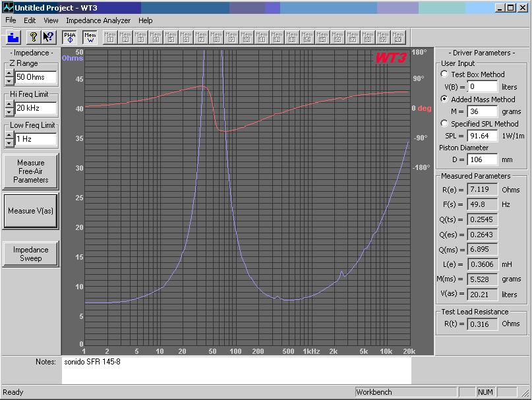This screenshot has height=400, width=532.
Task: Click into the Notes text area
Action: (236, 370)
